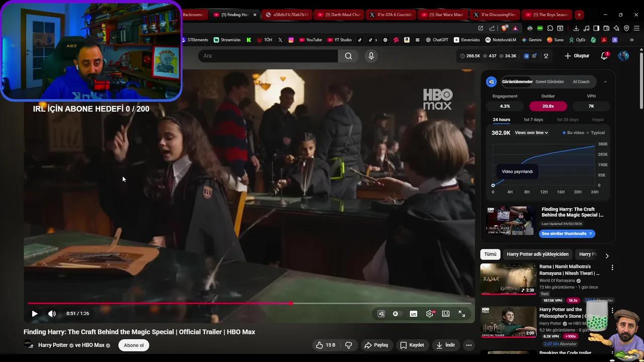The height and width of the screenshot is (362, 644).
Task: Open YouTube notifications via the bell icon
Action: (604, 56)
